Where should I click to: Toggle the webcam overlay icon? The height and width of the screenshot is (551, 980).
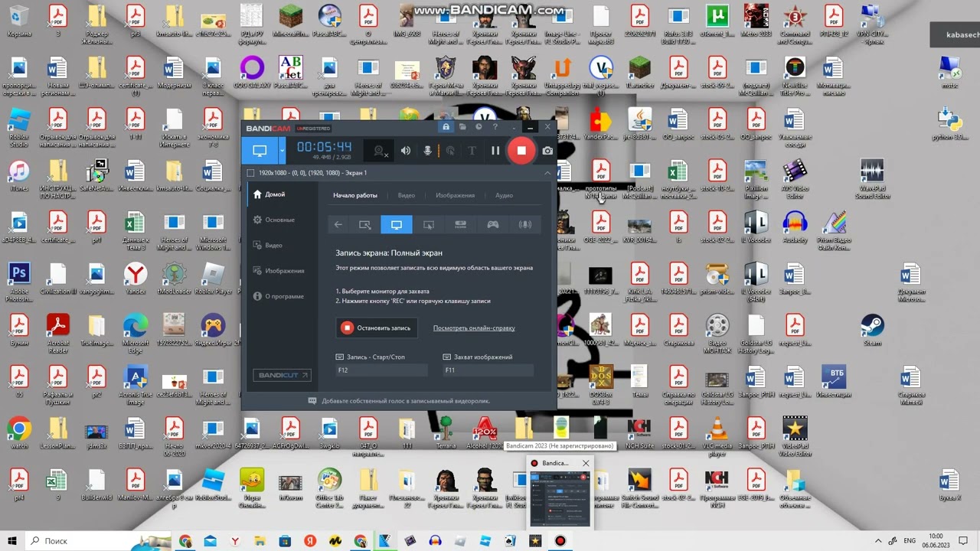pos(380,152)
